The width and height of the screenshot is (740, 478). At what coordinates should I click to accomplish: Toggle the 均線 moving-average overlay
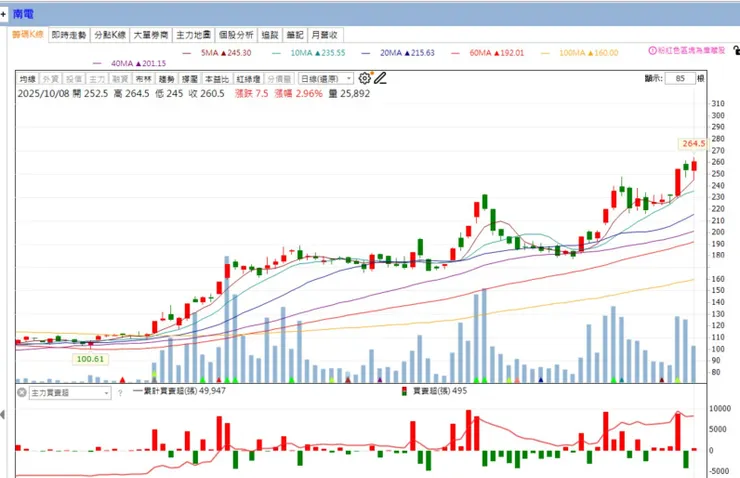pyautogui.click(x=27, y=79)
